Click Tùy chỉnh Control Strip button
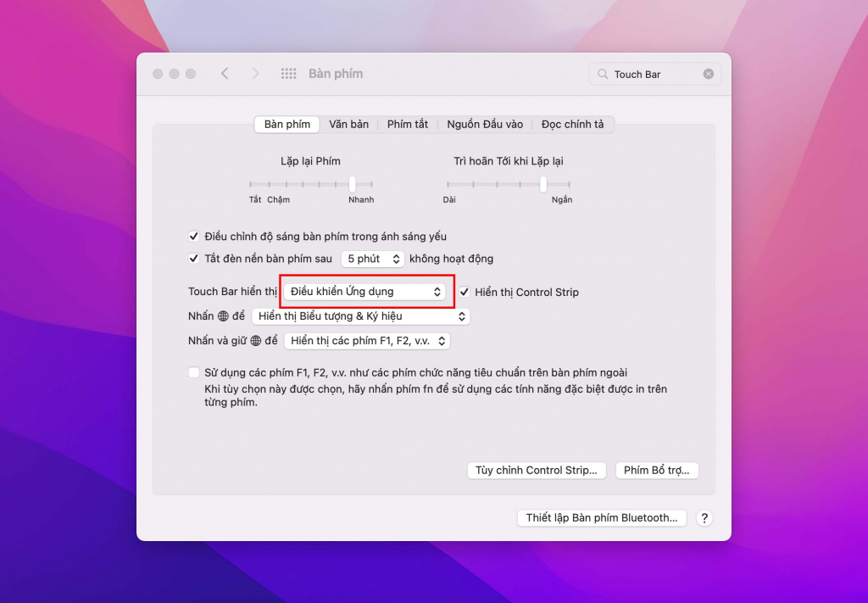This screenshot has height=603, width=868. 537,470
